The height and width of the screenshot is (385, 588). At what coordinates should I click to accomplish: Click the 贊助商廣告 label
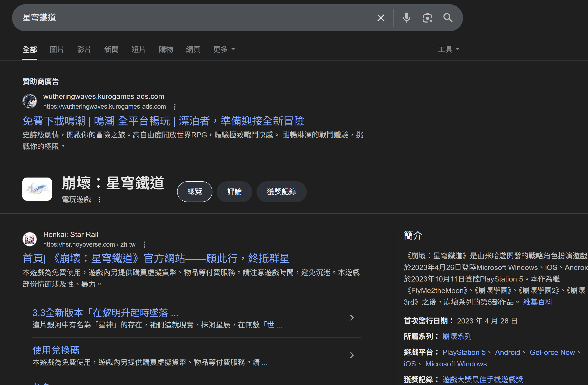(41, 82)
